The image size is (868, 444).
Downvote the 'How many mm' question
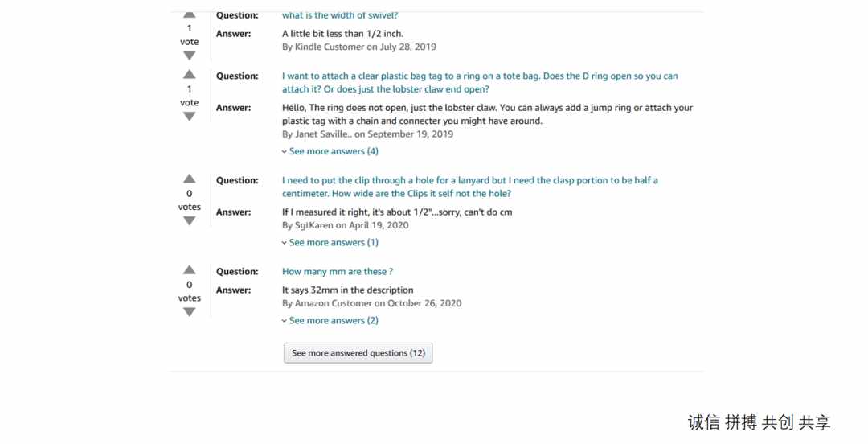coord(190,312)
